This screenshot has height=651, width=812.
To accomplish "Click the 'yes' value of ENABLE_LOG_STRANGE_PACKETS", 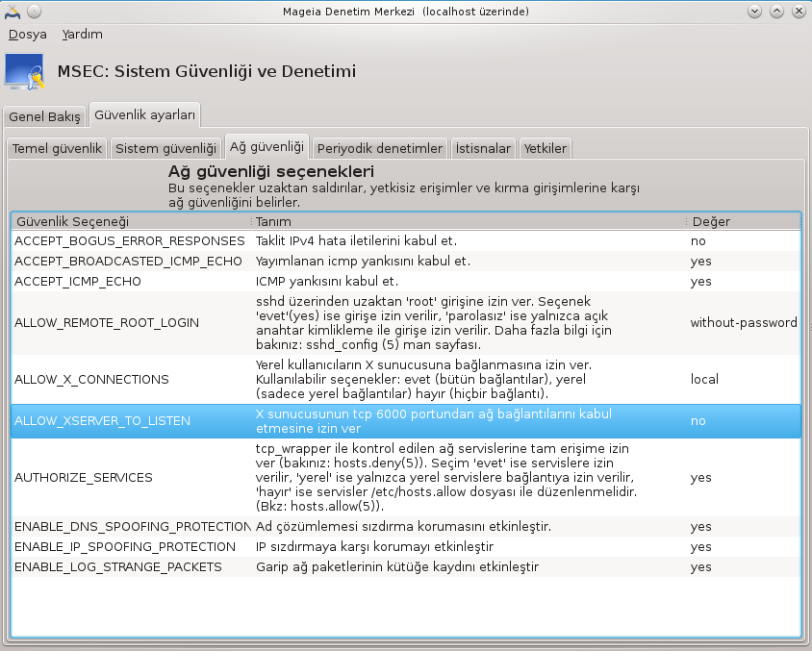I will click(x=700, y=566).
